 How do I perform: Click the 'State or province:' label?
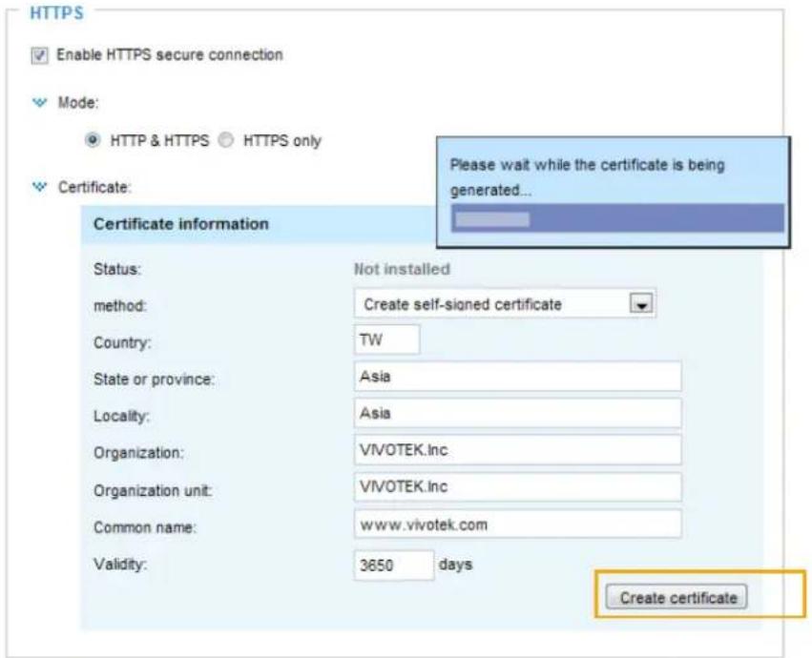tap(154, 380)
